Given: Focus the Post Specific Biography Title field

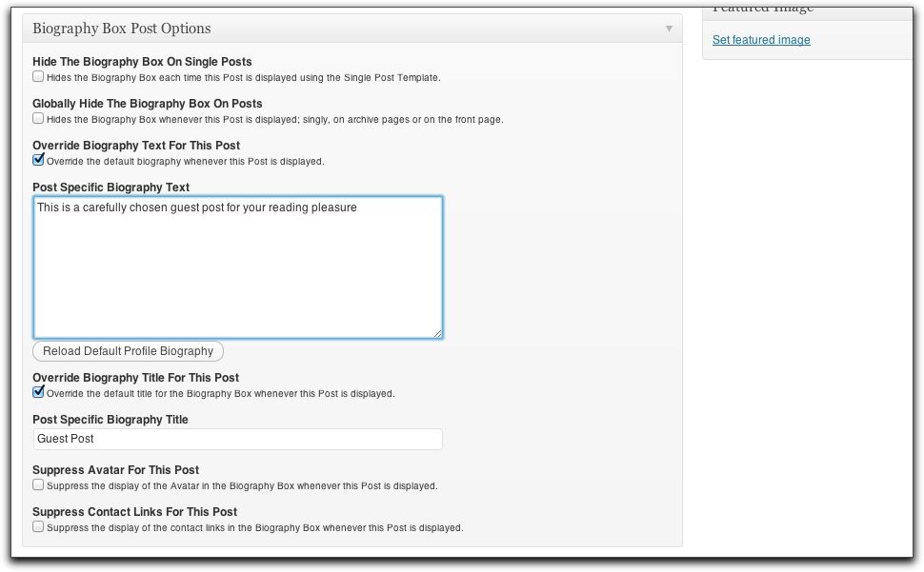Looking at the screenshot, I should [237, 439].
